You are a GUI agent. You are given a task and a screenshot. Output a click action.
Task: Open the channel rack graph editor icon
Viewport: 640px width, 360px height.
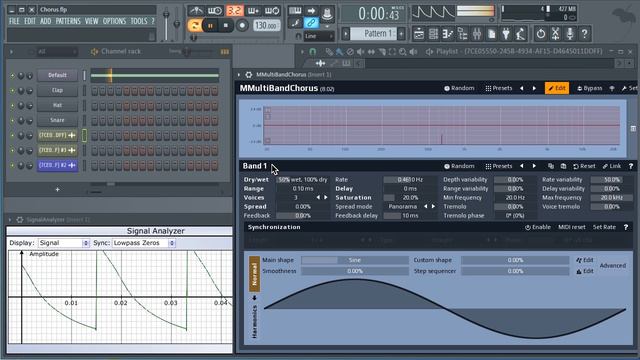pos(224,52)
